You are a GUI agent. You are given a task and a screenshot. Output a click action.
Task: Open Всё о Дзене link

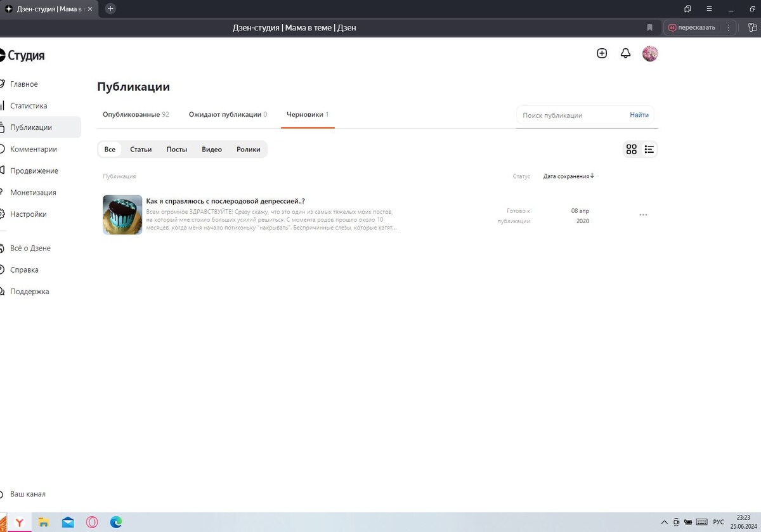pos(30,248)
